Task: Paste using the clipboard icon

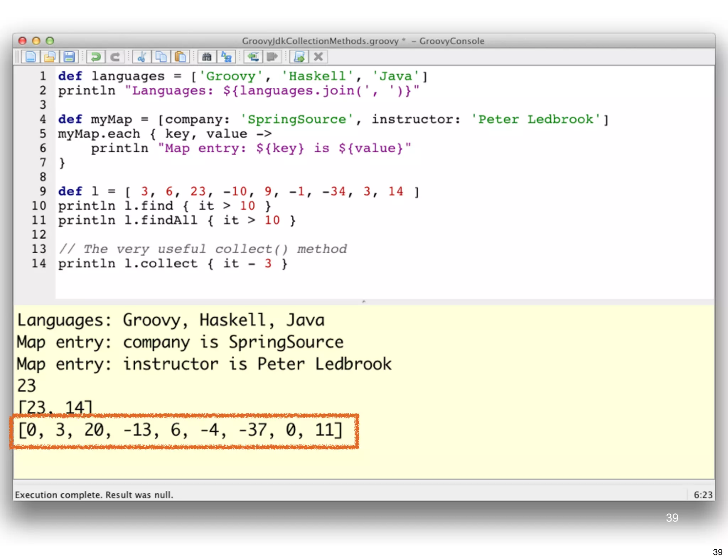Action: (x=180, y=57)
